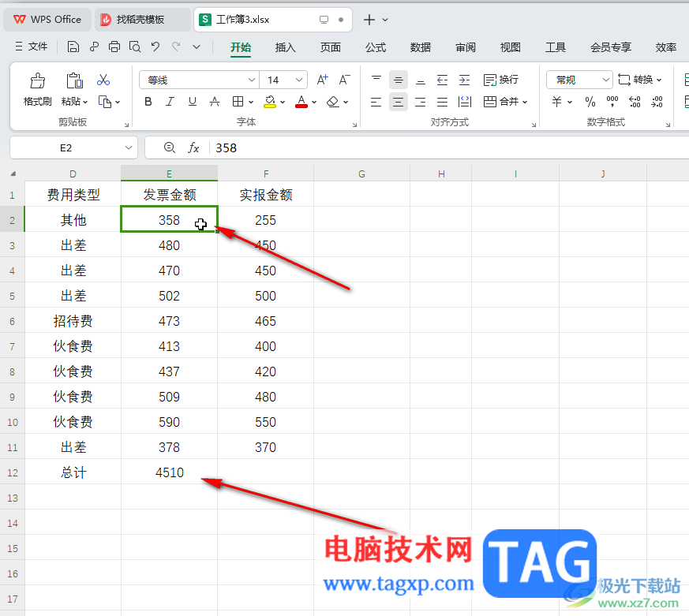The image size is (689, 616).
Task: Expand font color dropdown arrow
Action: [x=314, y=102]
